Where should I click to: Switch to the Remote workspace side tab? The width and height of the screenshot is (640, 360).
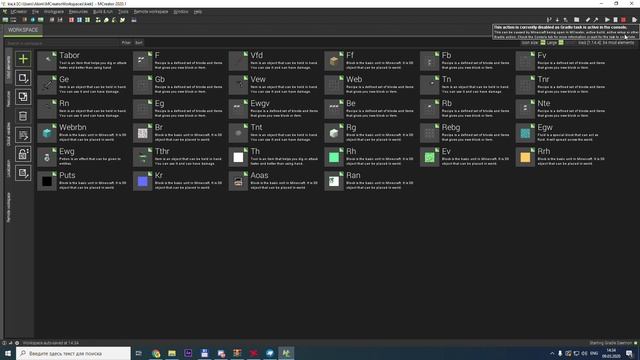pyautogui.click(x=8, y=207)
